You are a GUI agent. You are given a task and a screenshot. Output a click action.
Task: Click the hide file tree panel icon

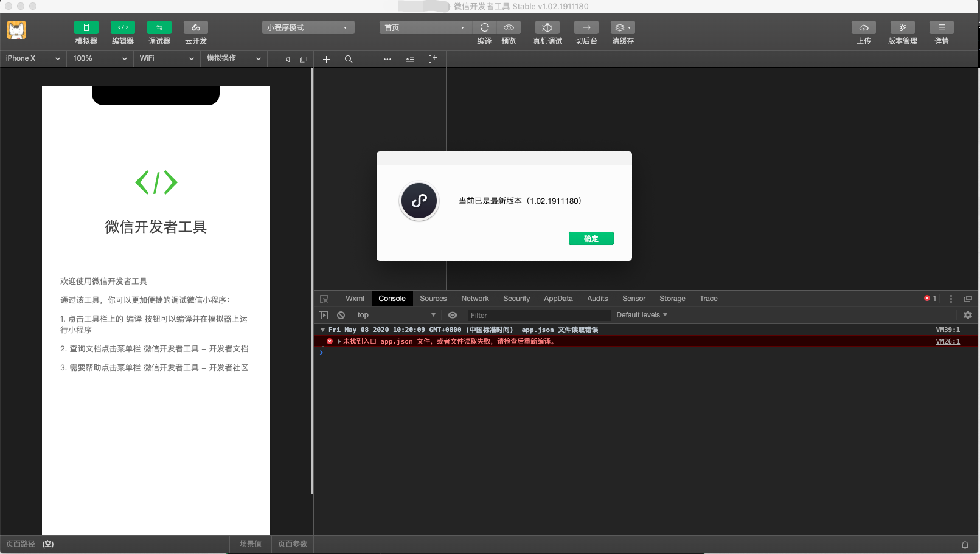(433, 59)
